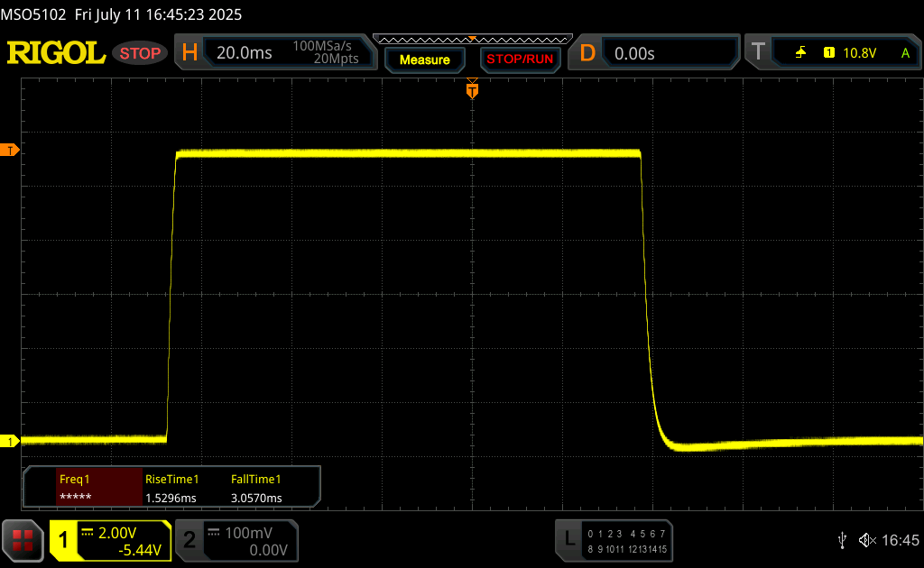Select the 10.8V trigger level value
The height and width of the screenshot is (568, 924).
(x=859, y=53)
